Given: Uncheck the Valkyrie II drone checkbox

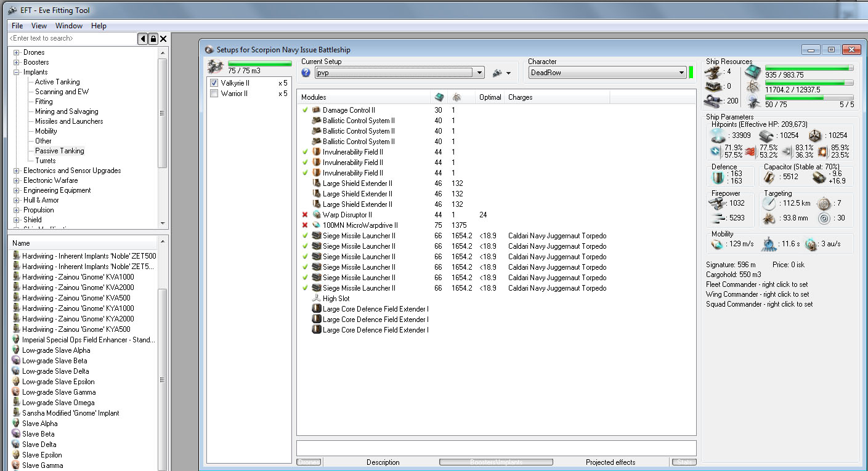Looking at the screenshot, I should coord(214,83).
